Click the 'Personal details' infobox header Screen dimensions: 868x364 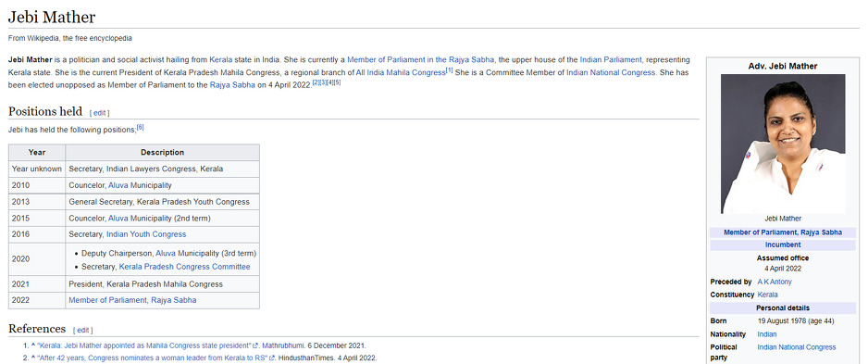[x=783, y=308]
